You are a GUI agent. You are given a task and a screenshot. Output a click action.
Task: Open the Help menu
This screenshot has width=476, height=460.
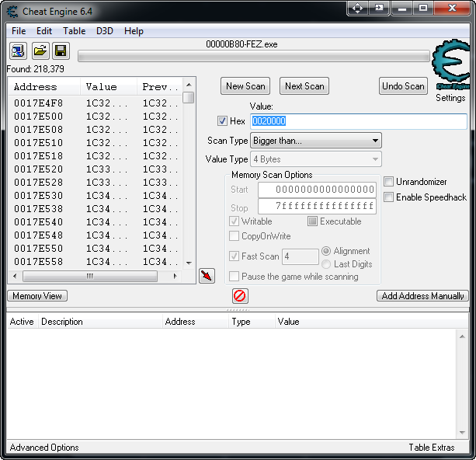(134, 31)
